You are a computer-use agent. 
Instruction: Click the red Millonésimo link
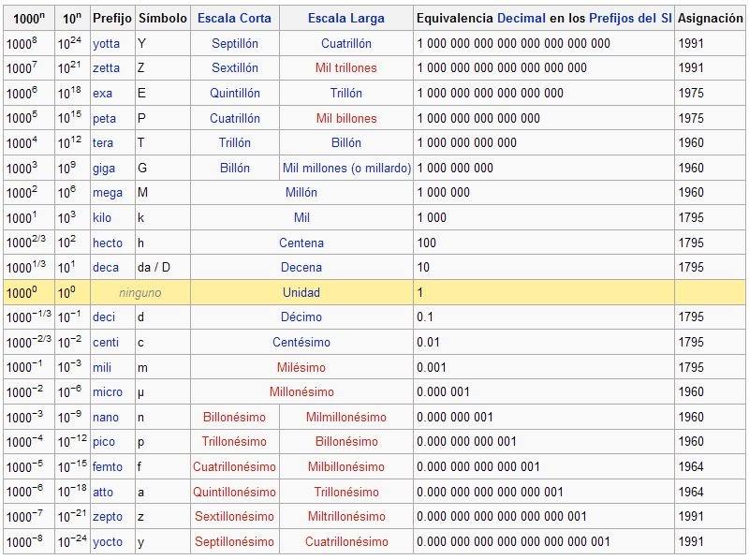point(301,392)
